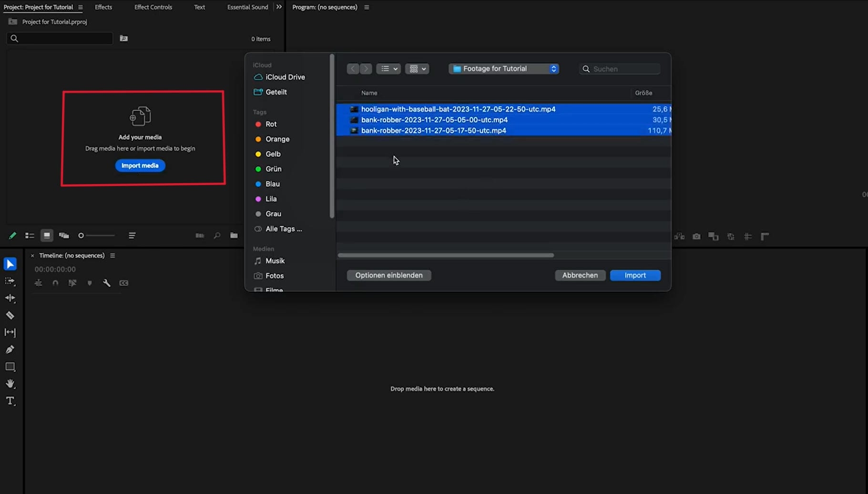Click the search-bin icon next to search
Screen dimensions: 868x494
click(x=124, y=39)
